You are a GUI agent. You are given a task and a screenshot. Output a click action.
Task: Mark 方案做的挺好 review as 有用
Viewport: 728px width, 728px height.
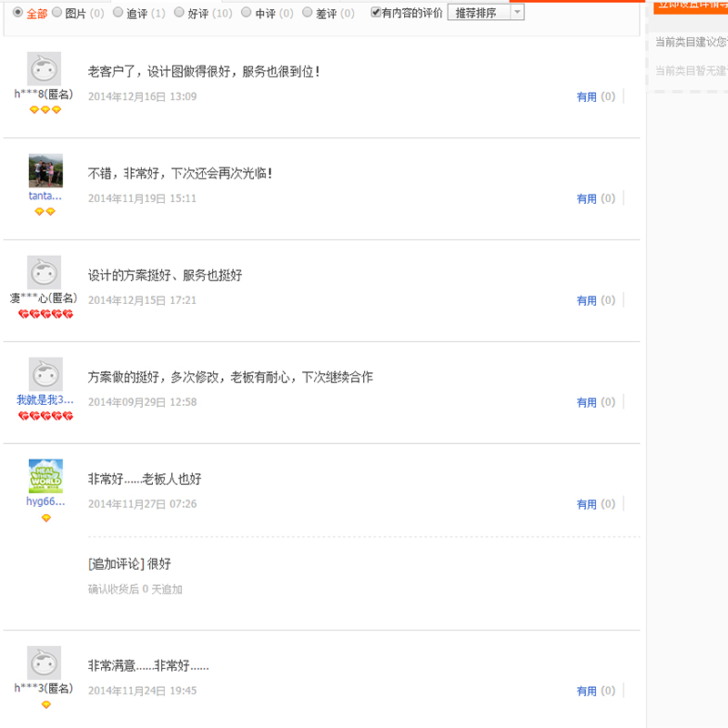tap(586, 402)
